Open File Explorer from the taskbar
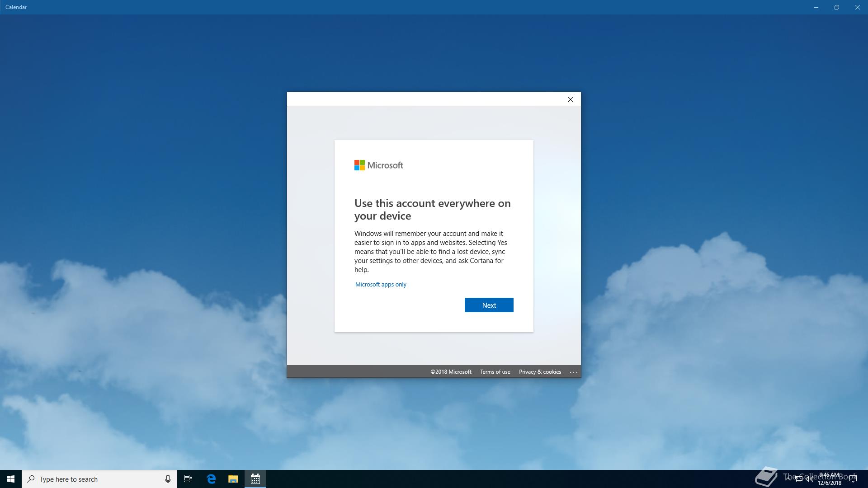868x488 pixels. tap(233, 479)
